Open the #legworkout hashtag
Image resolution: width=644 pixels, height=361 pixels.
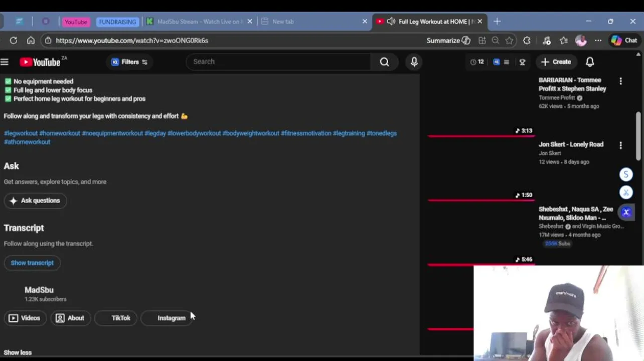coord(21,133)
